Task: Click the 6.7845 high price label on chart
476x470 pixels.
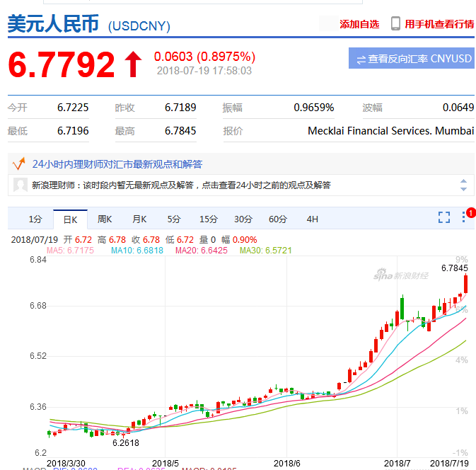Action: point(455,268)
